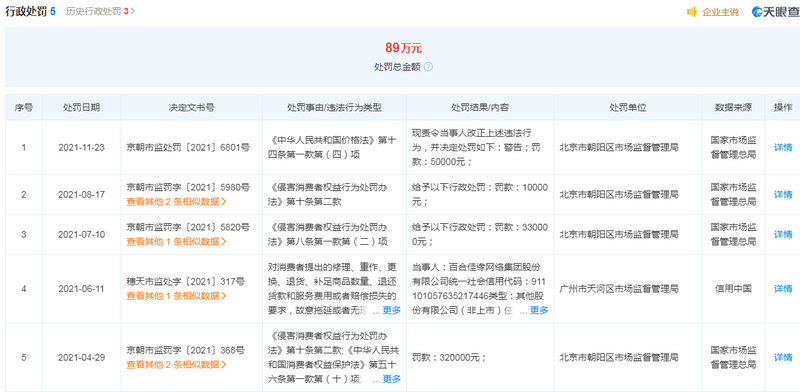This screenshot has height=392, width=800.
Task: Open 详情 for row 2021-04-29
Action: (783, 357)
